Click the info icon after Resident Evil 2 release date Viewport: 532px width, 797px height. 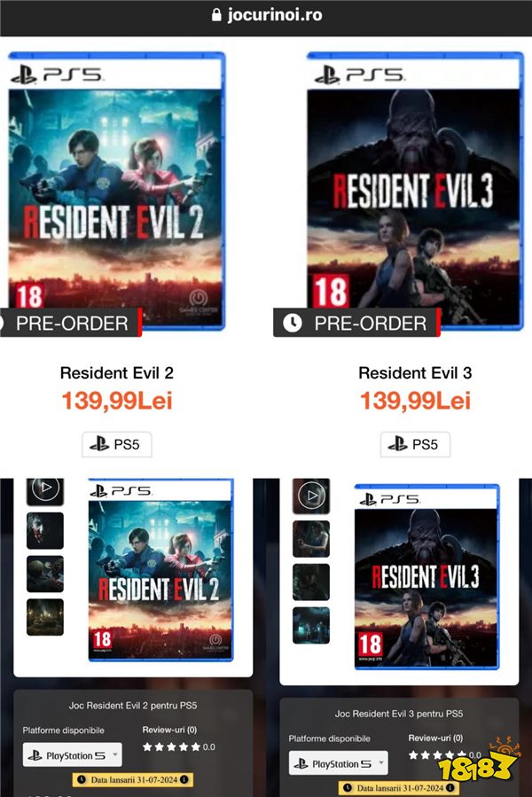pyautogui.click(x=184, y=779)
